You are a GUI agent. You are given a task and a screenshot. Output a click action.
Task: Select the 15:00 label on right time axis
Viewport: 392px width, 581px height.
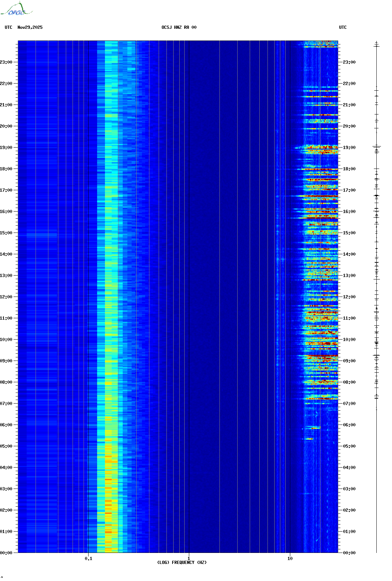[x=349, y=233]
